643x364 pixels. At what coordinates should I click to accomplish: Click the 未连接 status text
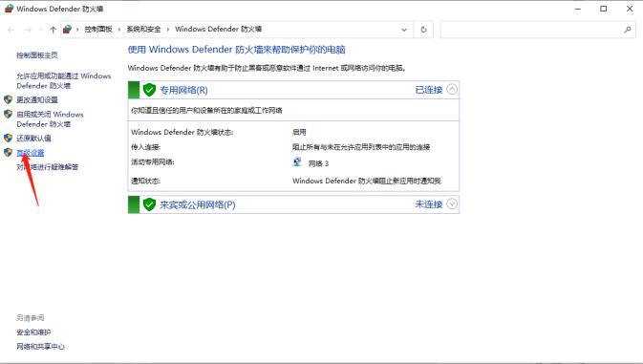[x=429, y=204]
